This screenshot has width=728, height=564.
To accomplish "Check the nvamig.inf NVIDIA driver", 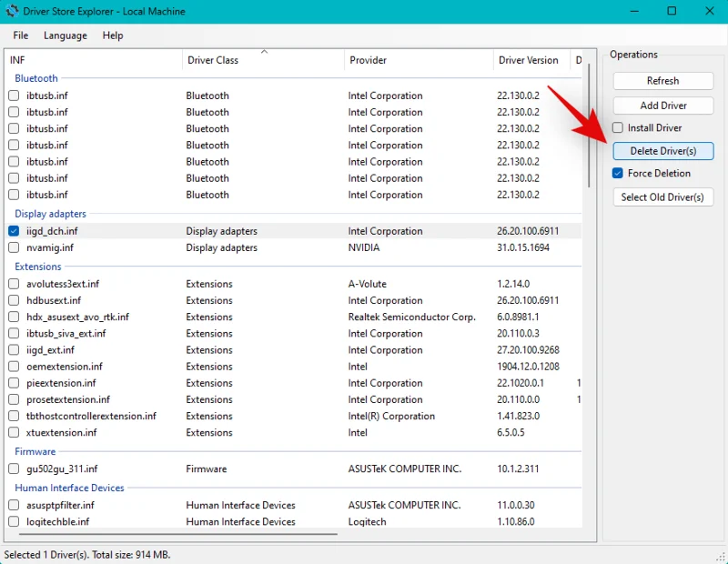I will [14, 247].
